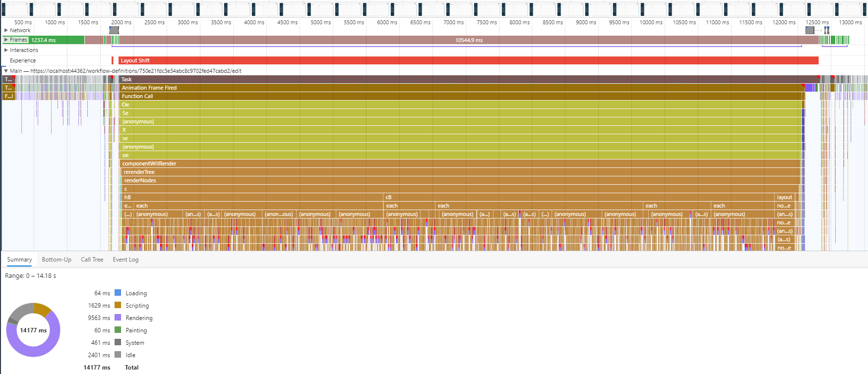Viewport: 868px width, 374px height.
Task: Select the X function bar
Action: tap(461, 130)
